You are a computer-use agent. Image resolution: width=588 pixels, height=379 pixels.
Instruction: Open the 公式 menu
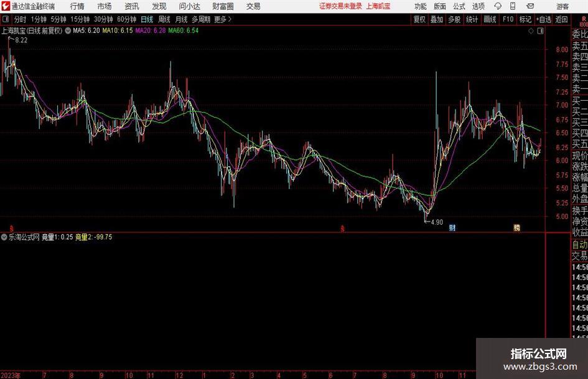(459, 6)
